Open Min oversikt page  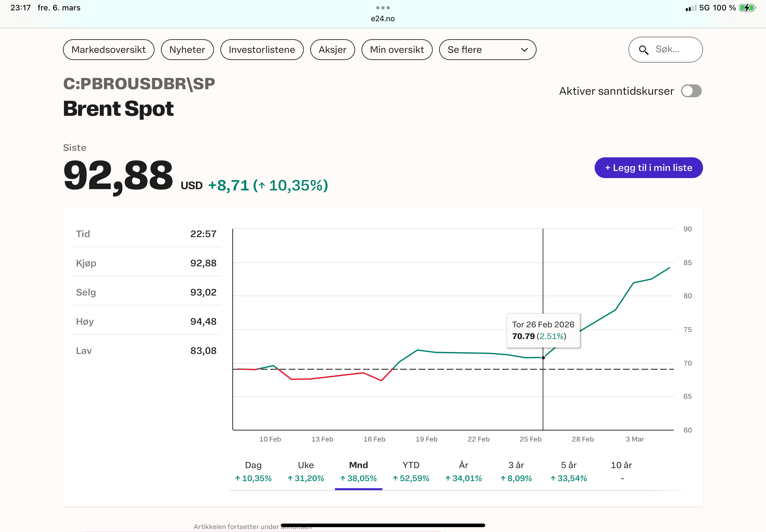(x=397, y=50)
